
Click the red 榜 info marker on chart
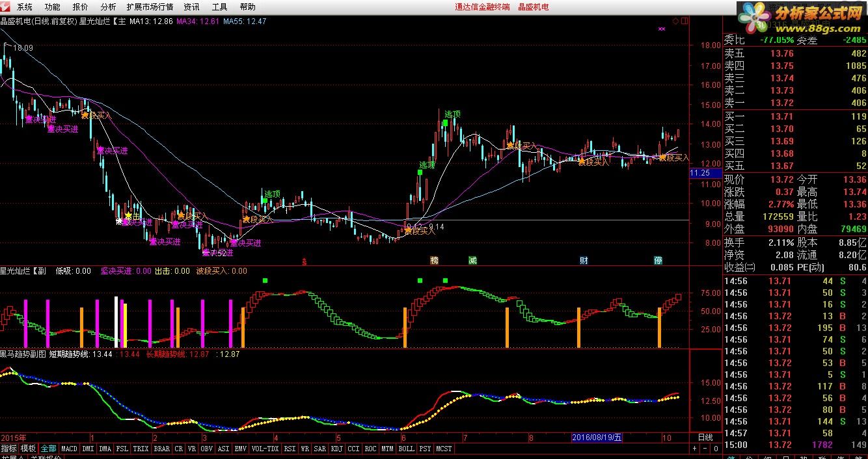[x=435, y=261]
